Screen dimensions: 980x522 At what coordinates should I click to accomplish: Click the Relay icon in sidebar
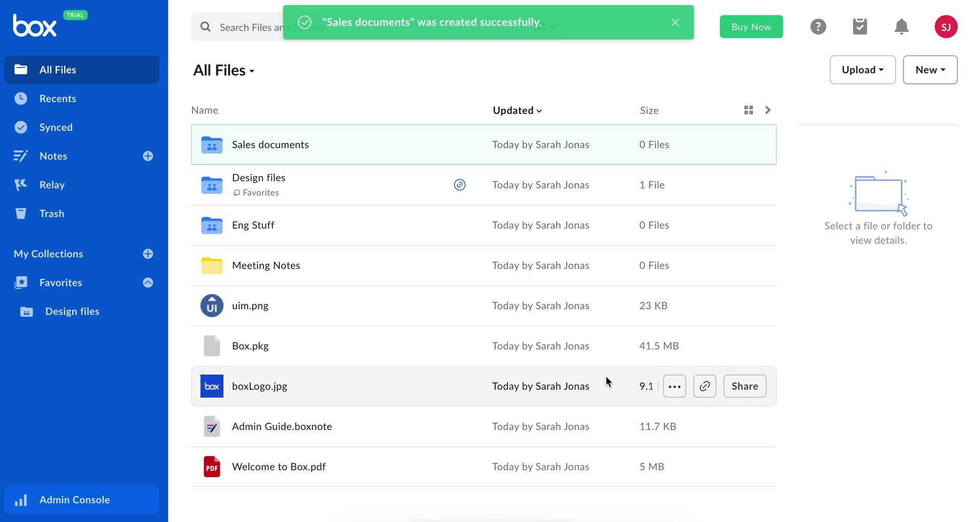click(x=21, y=185)
